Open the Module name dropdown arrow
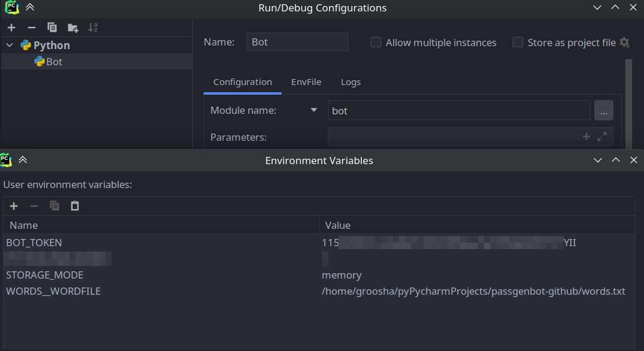 click(x=313, y=110)
